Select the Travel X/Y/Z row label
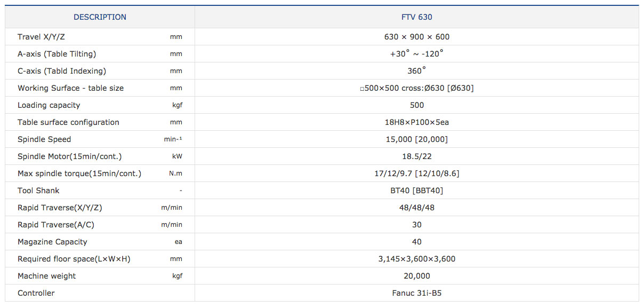This screenshot has width=644, height=308. point(42,37)
